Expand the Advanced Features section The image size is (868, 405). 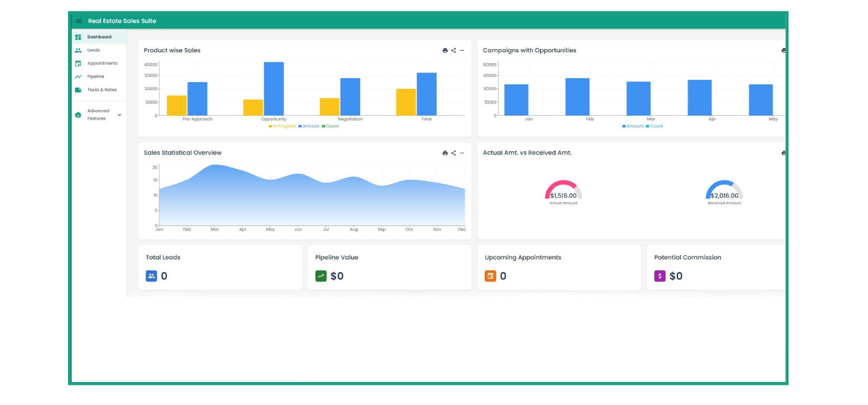pos(118,114)
